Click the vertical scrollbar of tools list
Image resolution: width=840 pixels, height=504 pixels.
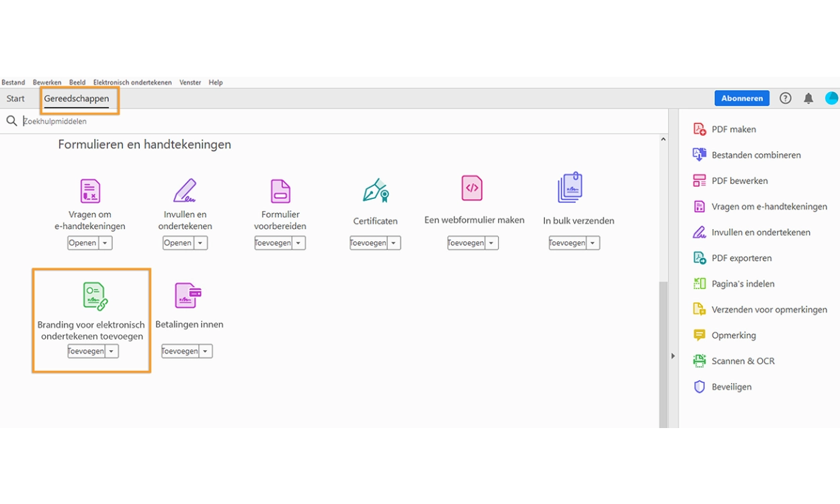pos(663,349)
